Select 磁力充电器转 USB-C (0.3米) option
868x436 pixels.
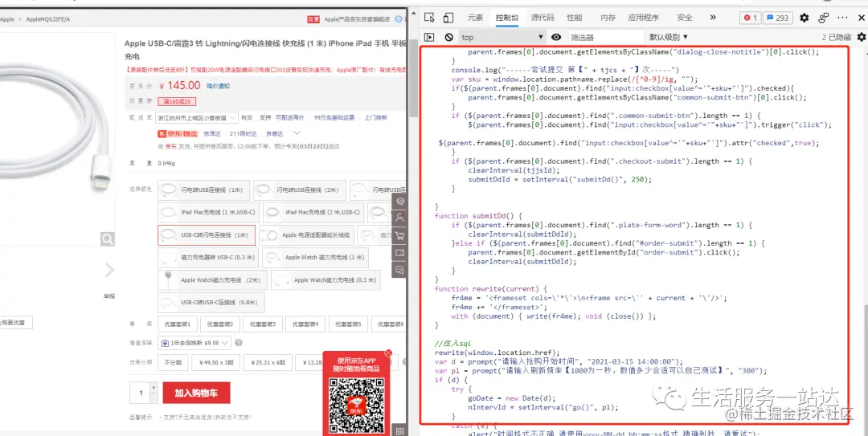pyautogui.click(x=208, y=258)
